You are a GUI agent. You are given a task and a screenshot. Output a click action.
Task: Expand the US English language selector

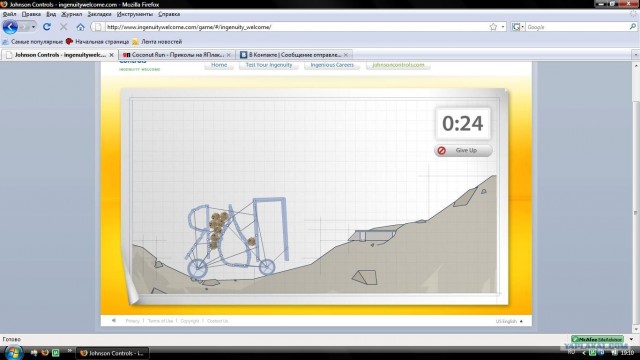[x=509, y=321]
